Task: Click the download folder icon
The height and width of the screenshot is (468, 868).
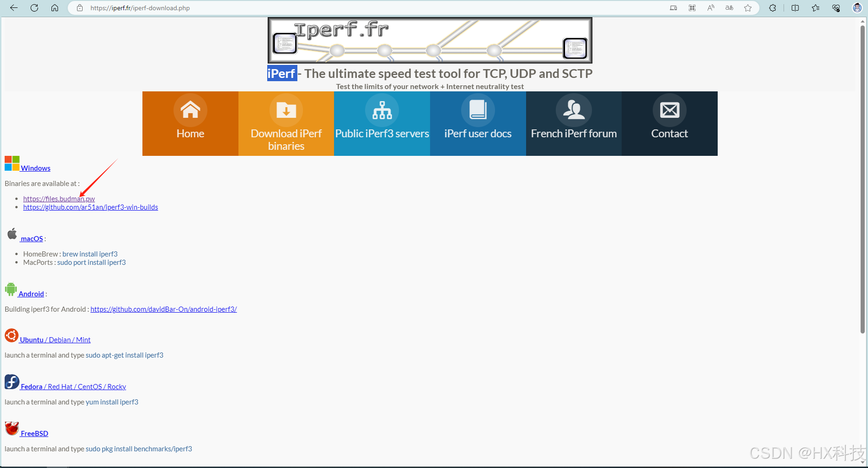Action: [x=286, y=110]
